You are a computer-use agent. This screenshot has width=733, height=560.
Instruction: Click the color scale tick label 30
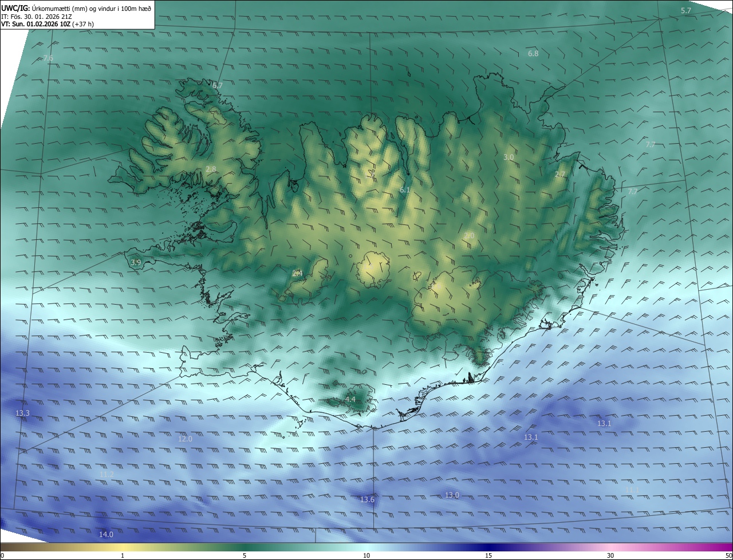[610, 555]
